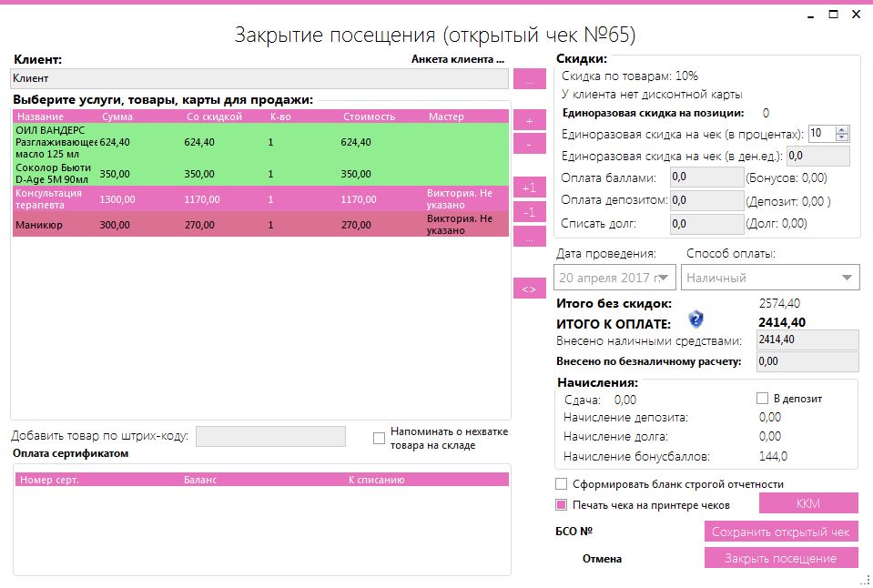The image size is (873, 588).
Task: Minimize the window
Action: pos(810,15)
